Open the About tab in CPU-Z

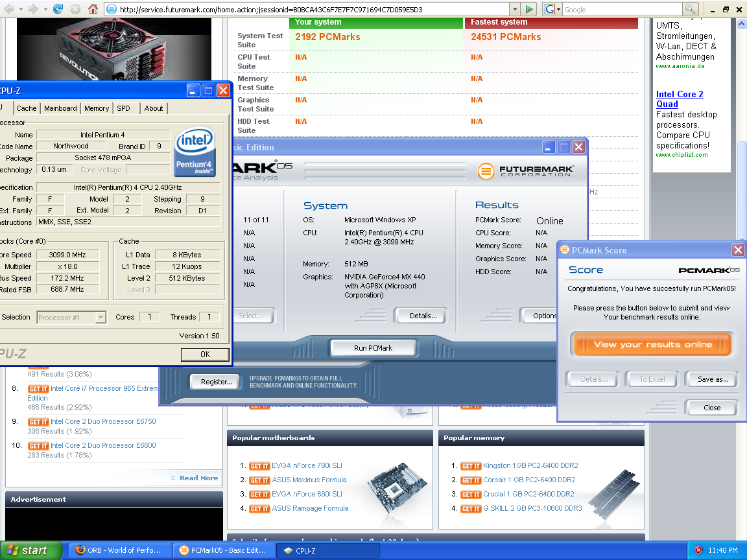pyautogui.click(x=154, y=108)
